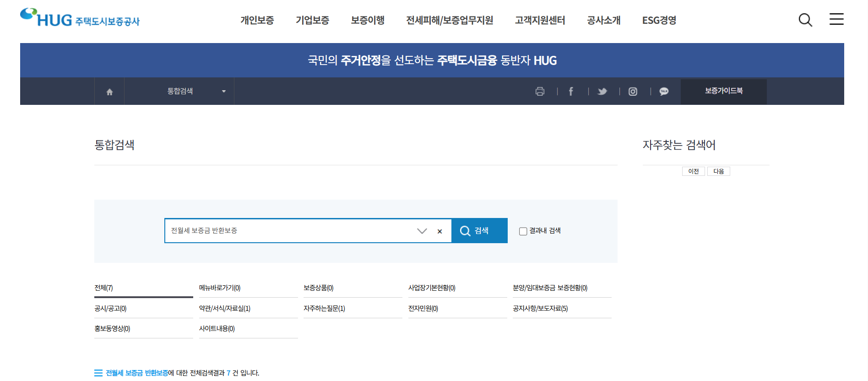Open the site search magnifier icon
Image resolution: width=868 pixels, height=381 pixels.
805,20
